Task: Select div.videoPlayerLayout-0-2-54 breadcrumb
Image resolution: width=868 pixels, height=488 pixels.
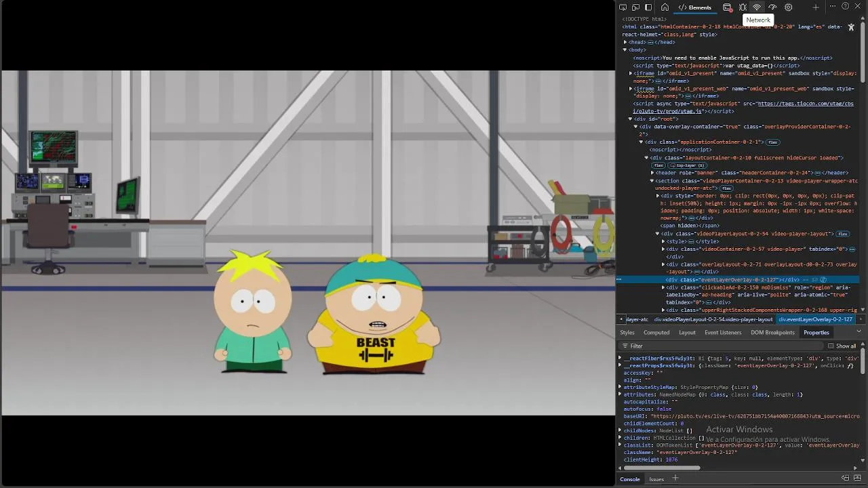Action: [713, 319]
